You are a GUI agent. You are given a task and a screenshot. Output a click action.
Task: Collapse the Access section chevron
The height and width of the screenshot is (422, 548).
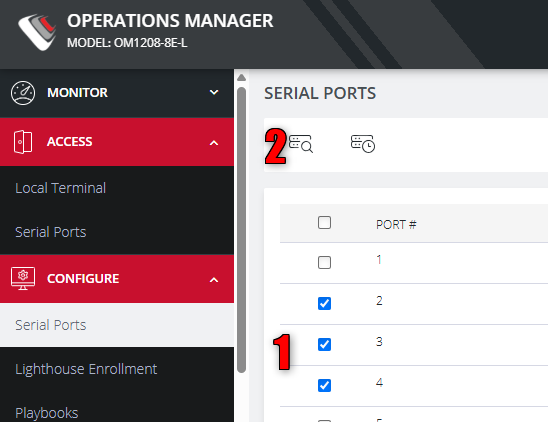coord(214,143)
